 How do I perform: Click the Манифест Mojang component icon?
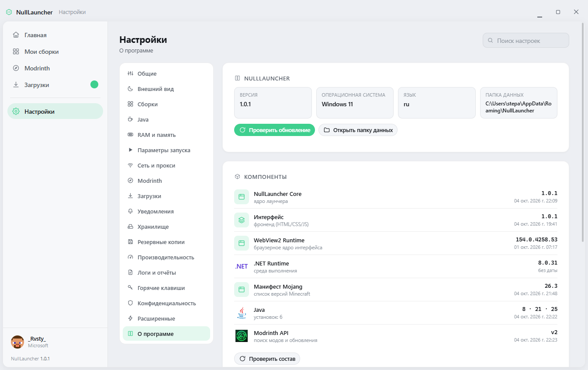click(x=242, y=290)
